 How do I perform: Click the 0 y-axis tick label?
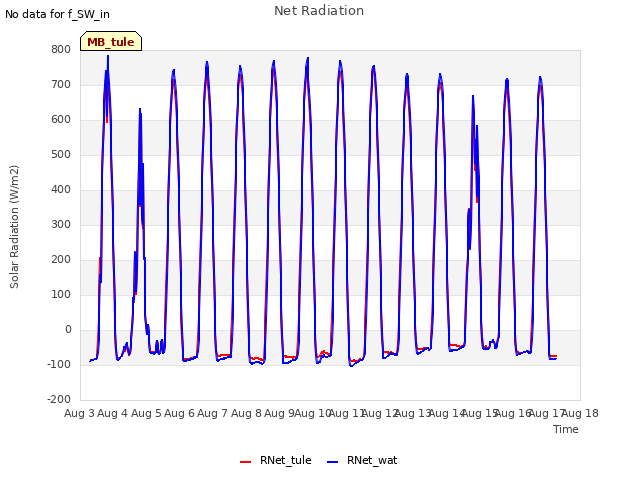tap(68, 329)
